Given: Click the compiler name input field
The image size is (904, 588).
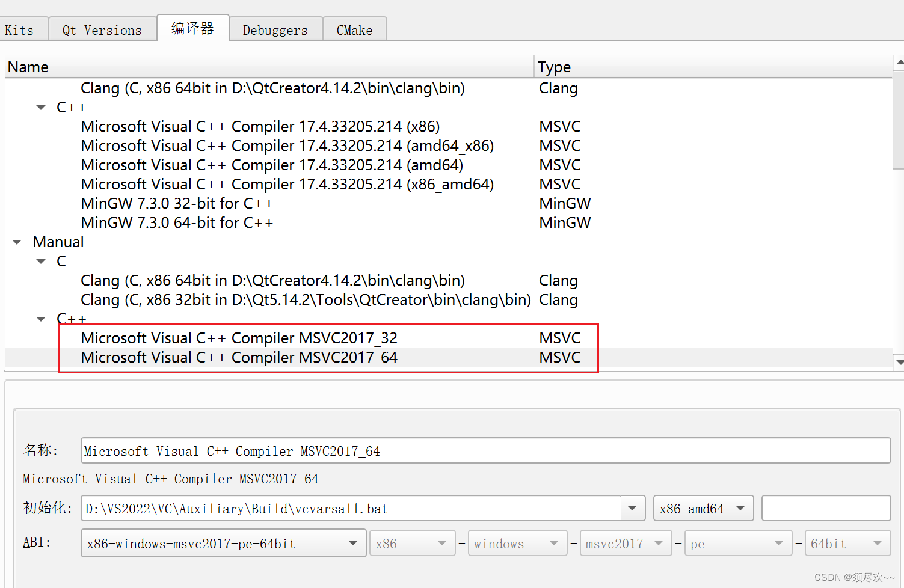Looking at the screenshot, I should coord(485,451).
